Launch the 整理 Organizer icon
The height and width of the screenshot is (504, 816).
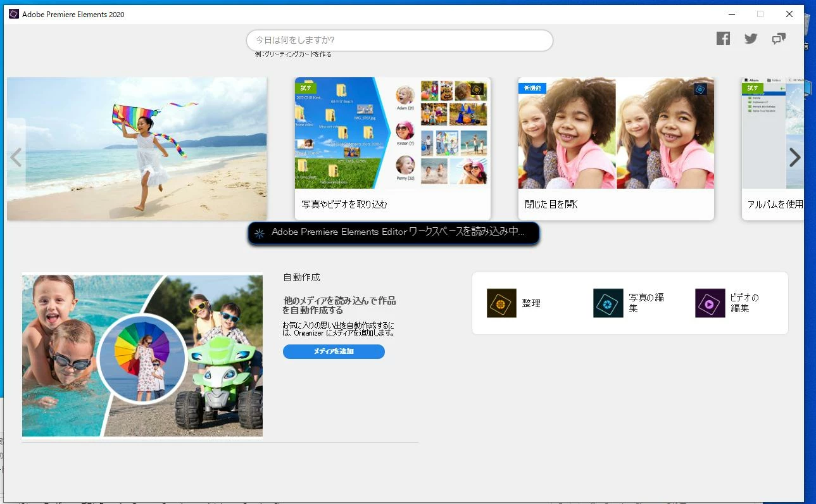(501, 303)
